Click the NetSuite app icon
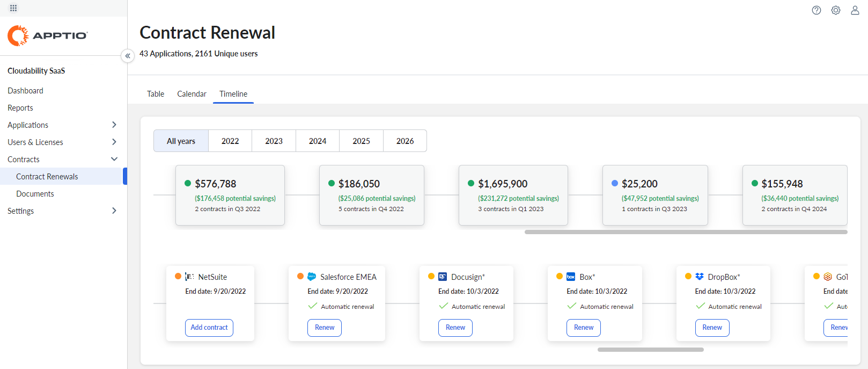 (189, 277)
